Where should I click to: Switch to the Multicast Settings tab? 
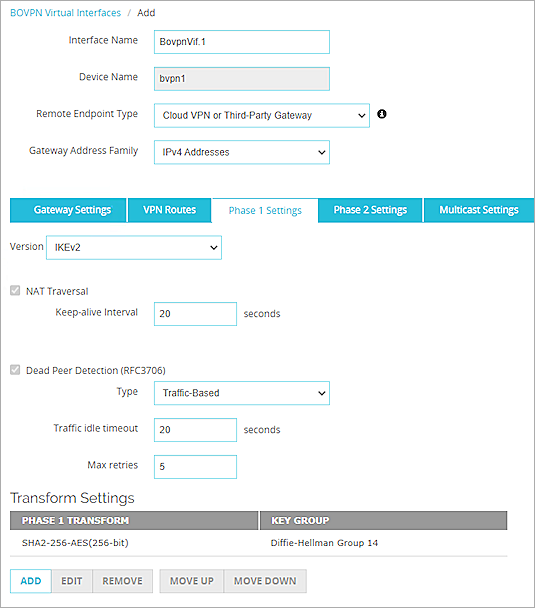pos(479,210)
